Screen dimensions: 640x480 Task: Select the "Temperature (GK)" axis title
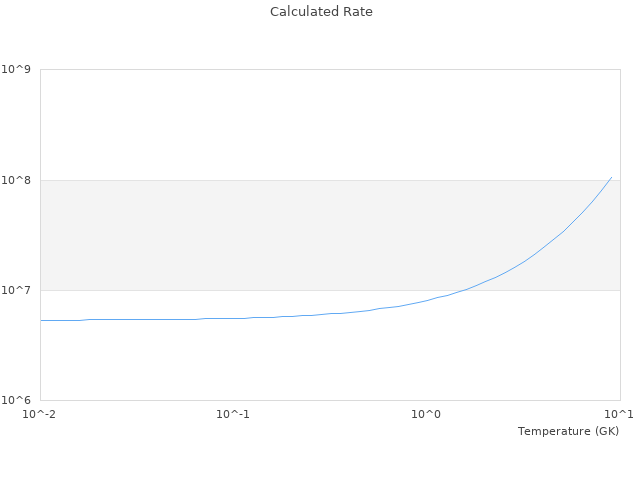pyautogui.click(x=568, y=431)
